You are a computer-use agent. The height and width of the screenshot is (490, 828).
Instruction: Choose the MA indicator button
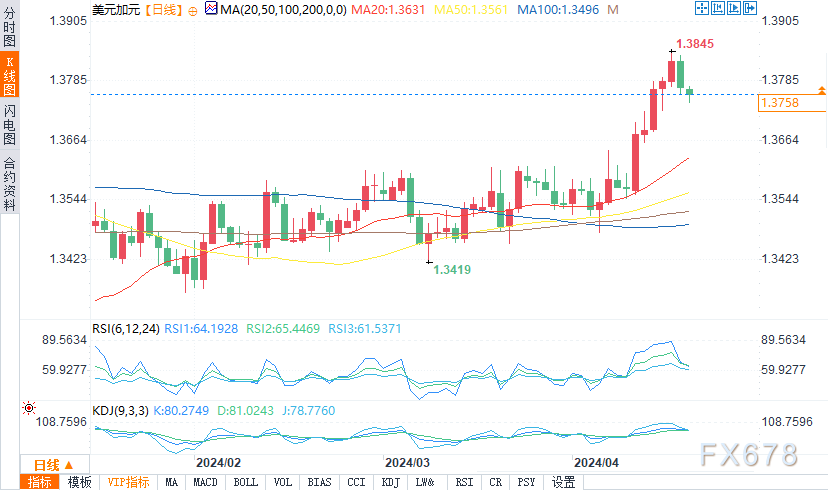coord(171,482)
